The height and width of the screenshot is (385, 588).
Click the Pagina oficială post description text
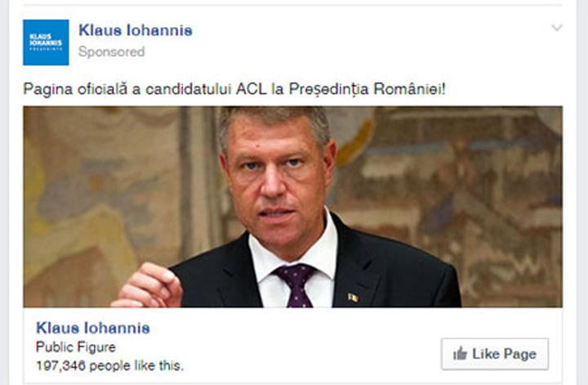click(x=234, y=89)
